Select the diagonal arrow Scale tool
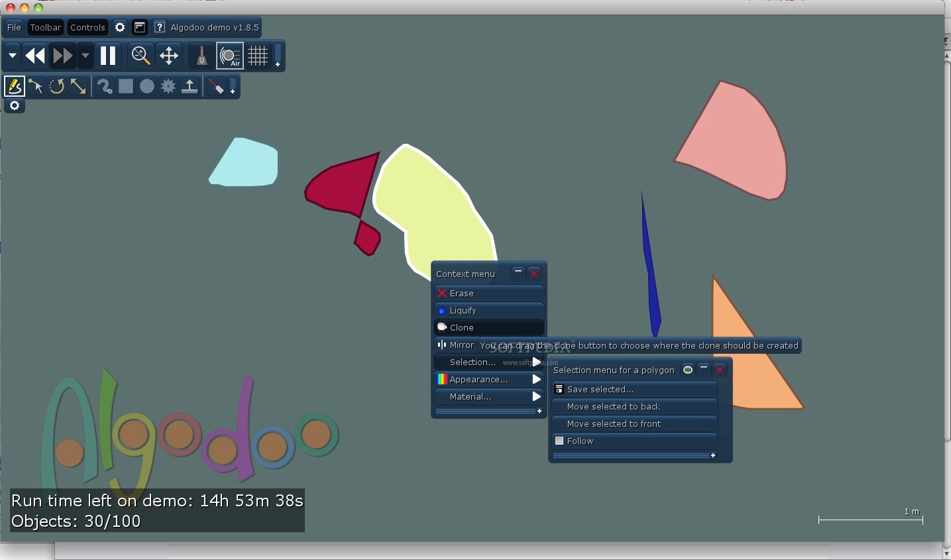951x560 pixels. point(78,86)
